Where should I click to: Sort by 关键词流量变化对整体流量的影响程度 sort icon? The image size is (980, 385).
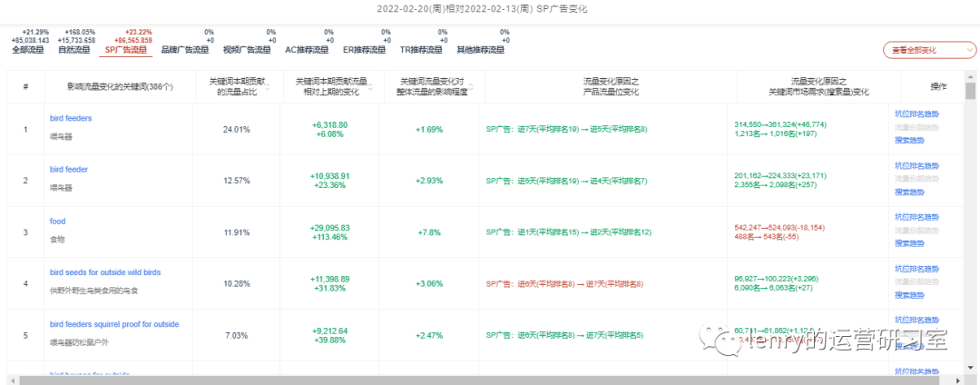coord(471,87)
